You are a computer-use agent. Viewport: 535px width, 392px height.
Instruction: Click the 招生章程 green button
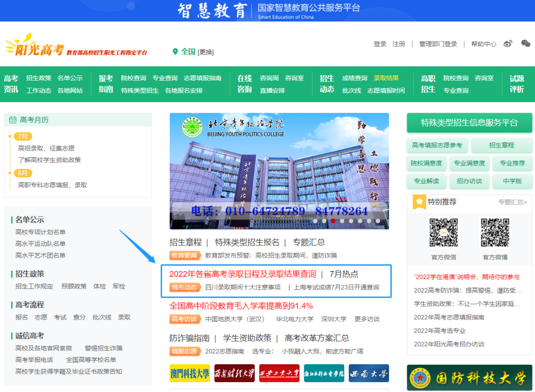(x=501, y=146)
